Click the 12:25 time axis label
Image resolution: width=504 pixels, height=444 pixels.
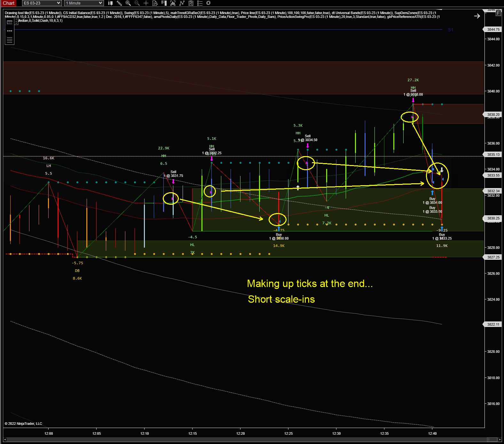288,433
